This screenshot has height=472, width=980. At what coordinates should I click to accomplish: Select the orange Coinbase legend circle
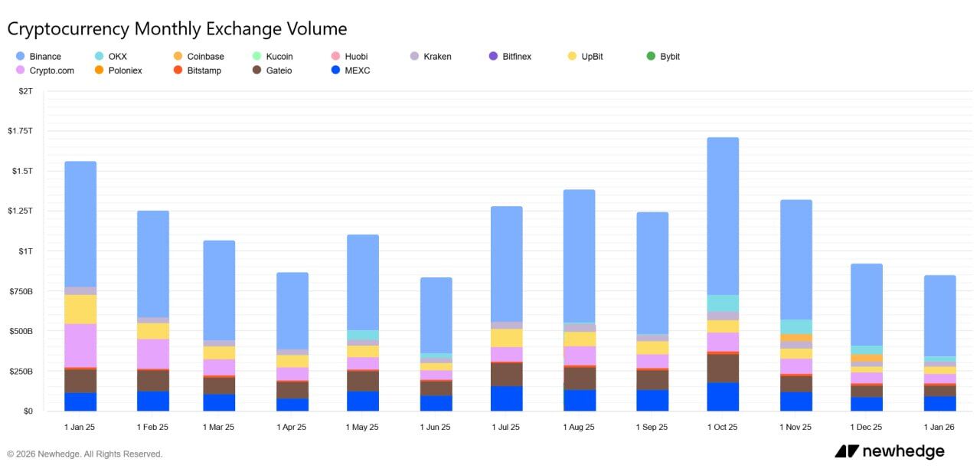coord(178,57)
